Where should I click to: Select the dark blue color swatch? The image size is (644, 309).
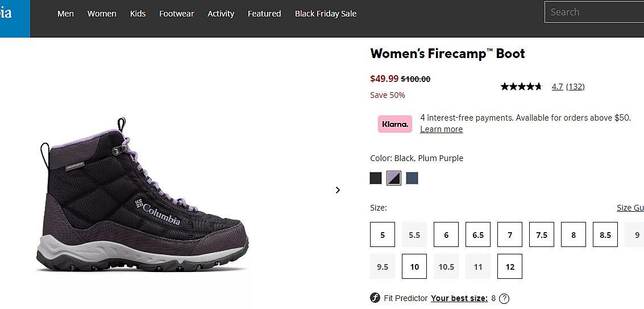tap(412, 178)
